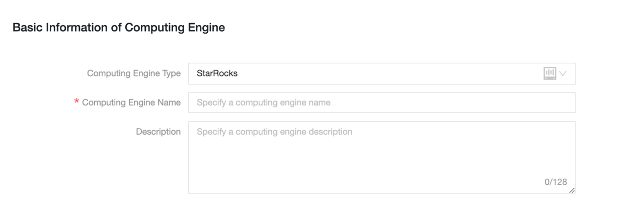644x205 pixels.
Task: Click the Description field label
Action: (158, 132)
